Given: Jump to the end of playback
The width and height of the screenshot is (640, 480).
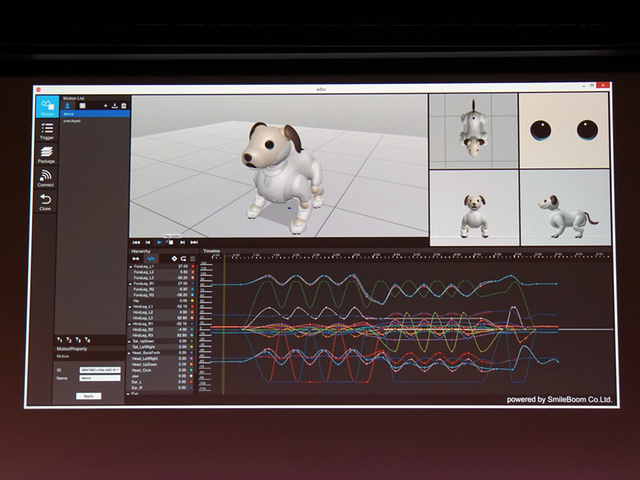Looking at the screenshot, I should (194, 242).
